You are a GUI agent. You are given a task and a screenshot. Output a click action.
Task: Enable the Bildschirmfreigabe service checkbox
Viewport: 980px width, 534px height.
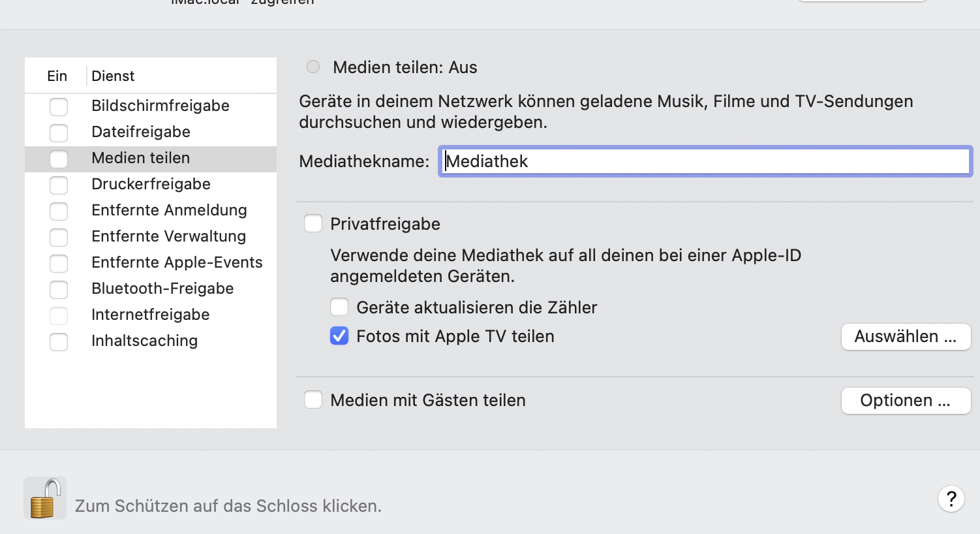[x=59, y=106]
